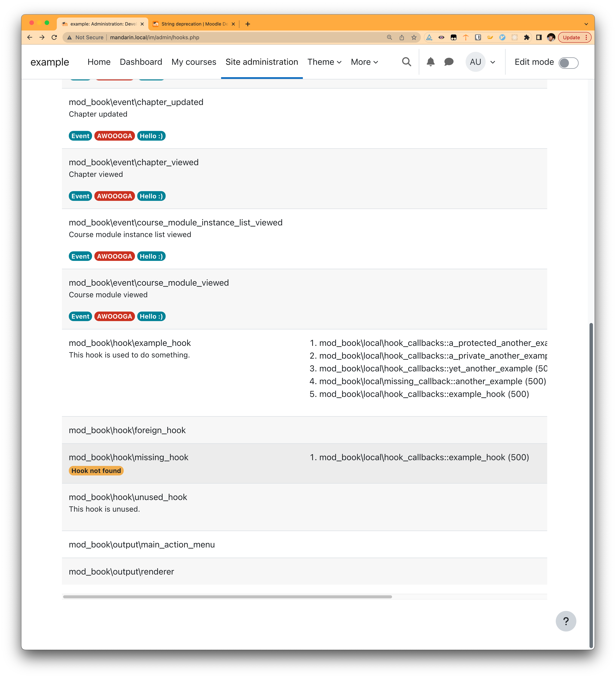This screenshot has height=678, width=616.
Task: Click mod_book\hook\foreign_hook row
Action: (304, 430)
